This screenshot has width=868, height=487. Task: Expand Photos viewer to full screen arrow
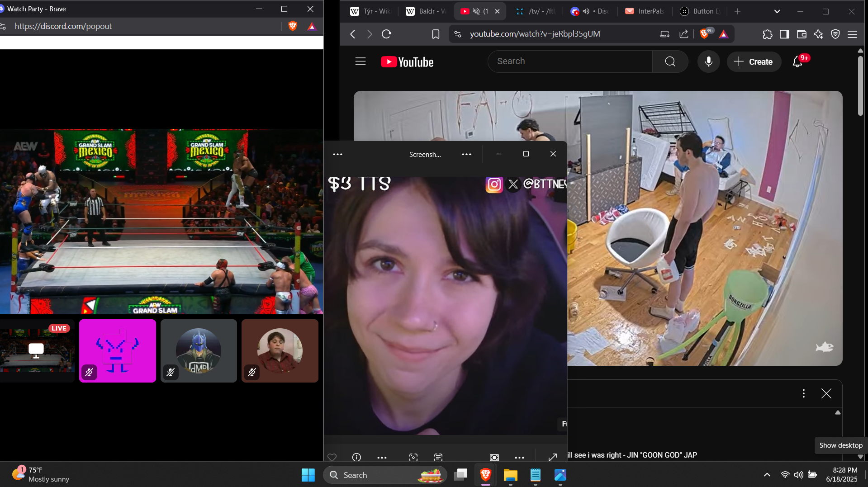tap(552, 457)
